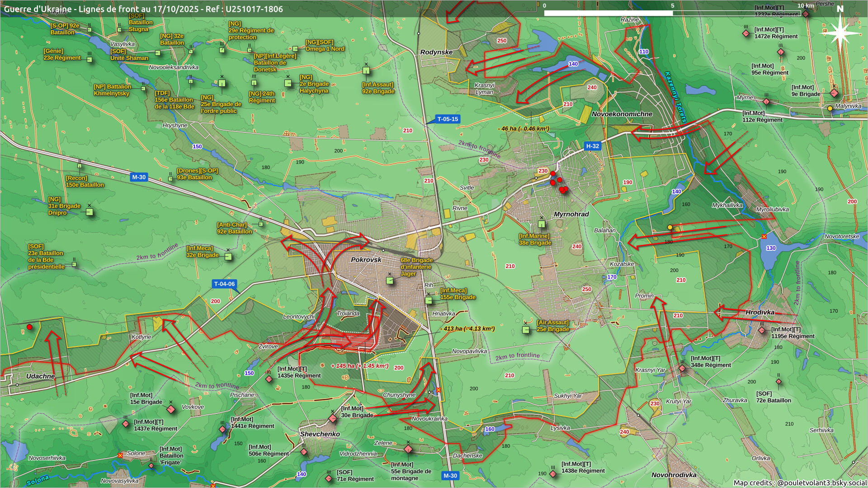Click the 68e Brigade Jager unit marker
The width and height of the screenshot is (868, 488).
tap(390, 281)
